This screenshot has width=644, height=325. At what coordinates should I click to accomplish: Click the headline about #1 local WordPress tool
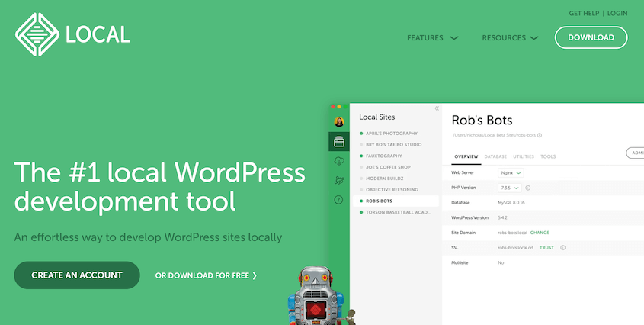(x=160, y=186)
